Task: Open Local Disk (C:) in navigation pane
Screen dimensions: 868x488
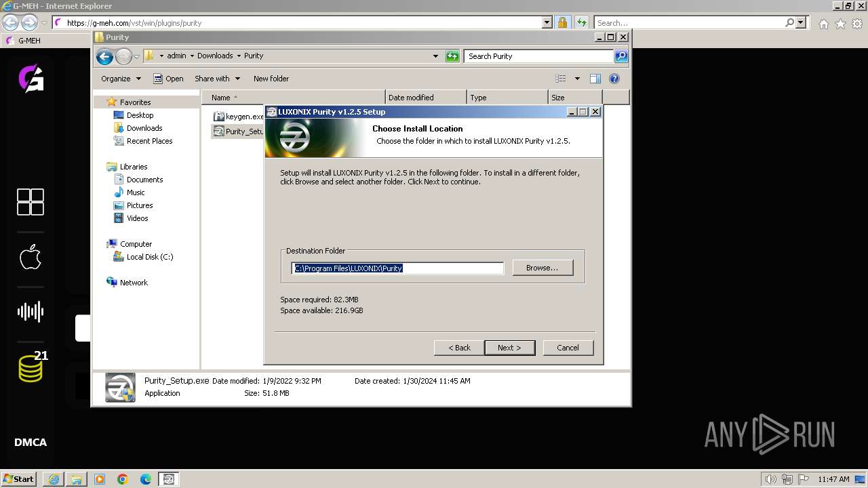Action: pyautogui.click(x=149, y=257)
